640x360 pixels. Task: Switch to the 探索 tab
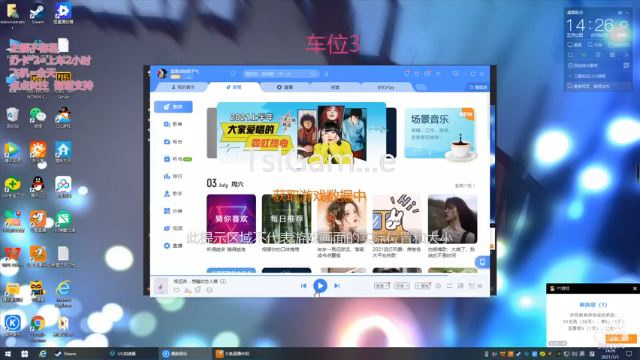click(336, 87)
